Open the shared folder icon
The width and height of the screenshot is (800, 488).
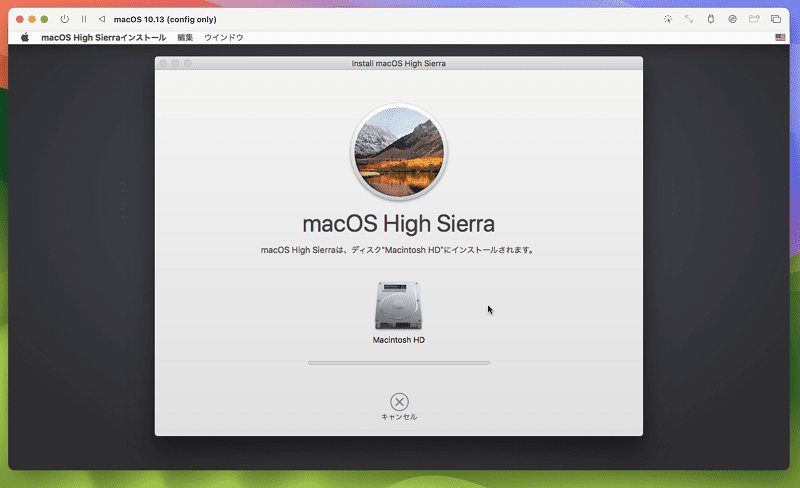(x=754, y=19)
